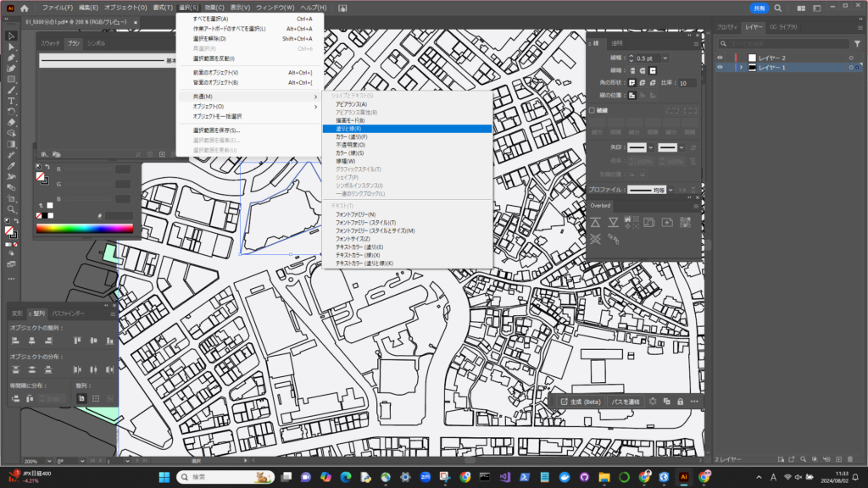The height and width of the screenshot is (488, 868).
Task: Enable the 破線 dashed line checkbox
Action: 592,110
